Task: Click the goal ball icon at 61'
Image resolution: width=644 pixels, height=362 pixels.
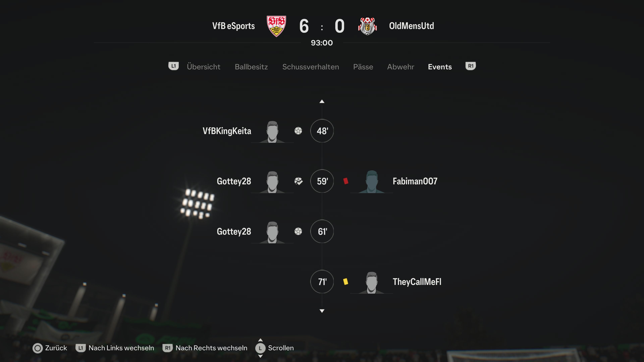Action: (298, 231)
